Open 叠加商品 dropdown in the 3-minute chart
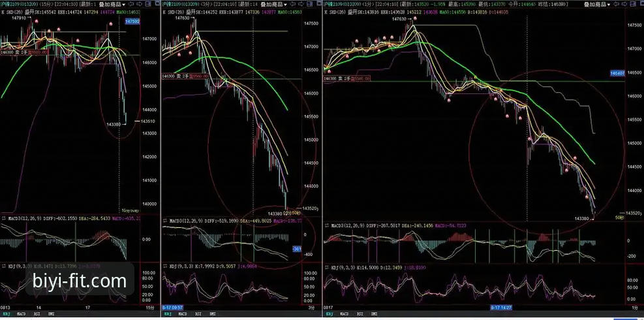The height and width of the screenshot is (320, 644). click(274, 4)
